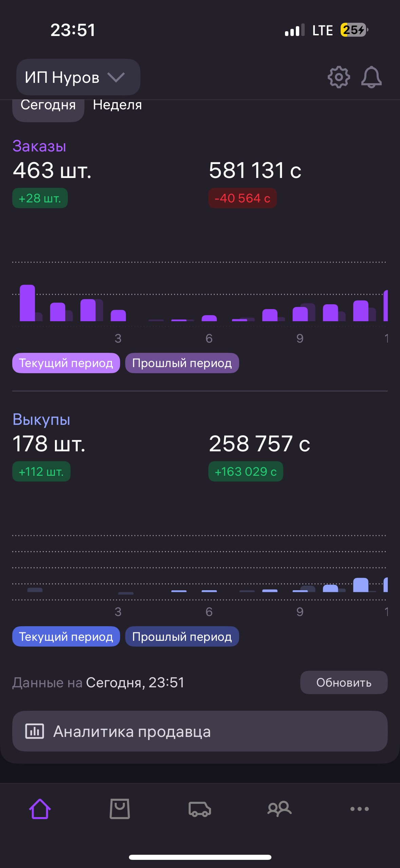400x868 pixels.
Task: Tap the 463 шт. orders count
Action: (x=52, y=170)
